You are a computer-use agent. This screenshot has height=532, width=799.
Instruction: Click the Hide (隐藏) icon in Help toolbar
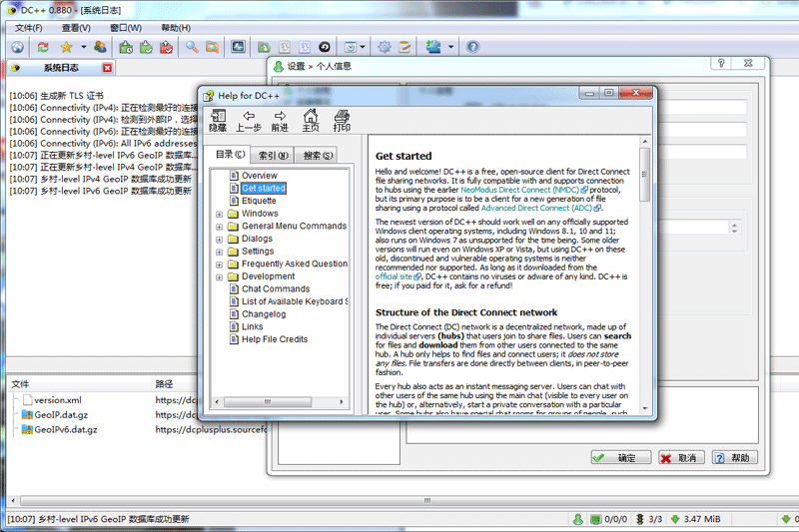click(x=218, y=120)
